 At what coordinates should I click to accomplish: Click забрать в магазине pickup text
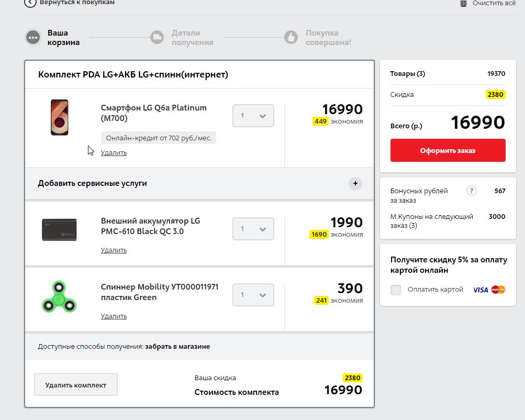tap(177, 347)
